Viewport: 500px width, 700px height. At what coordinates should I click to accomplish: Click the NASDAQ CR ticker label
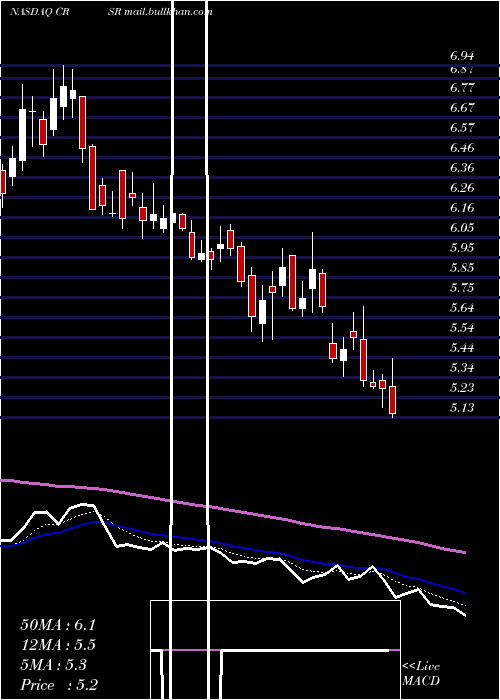(x=38, y=12)
